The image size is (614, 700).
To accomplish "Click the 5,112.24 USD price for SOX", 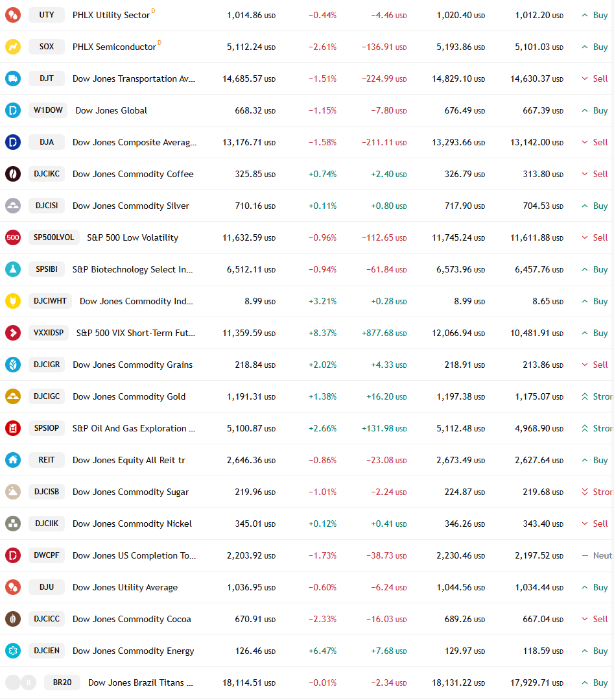I will pos(251,47).
